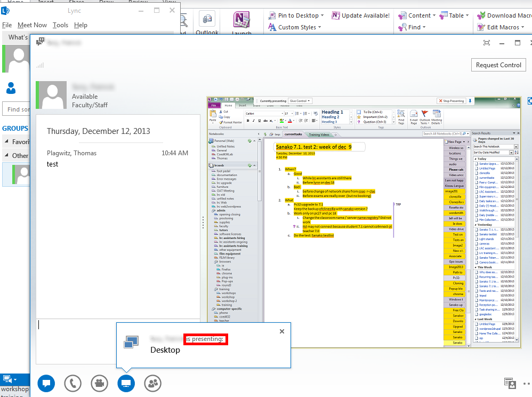Click the blue Present monitor button
Viewport: 532px width, 397px height.
point(126,383)
